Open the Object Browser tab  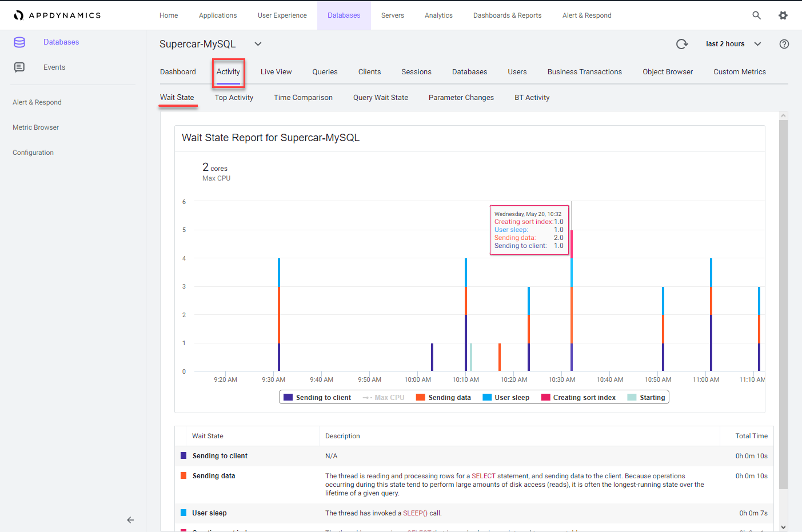668,72
